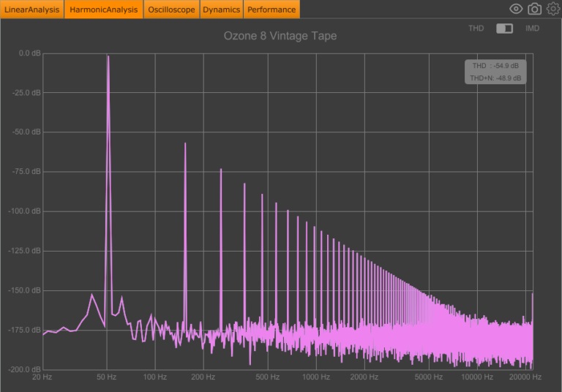
Task: Click the IMD label beside the switch
Action: 532,29
